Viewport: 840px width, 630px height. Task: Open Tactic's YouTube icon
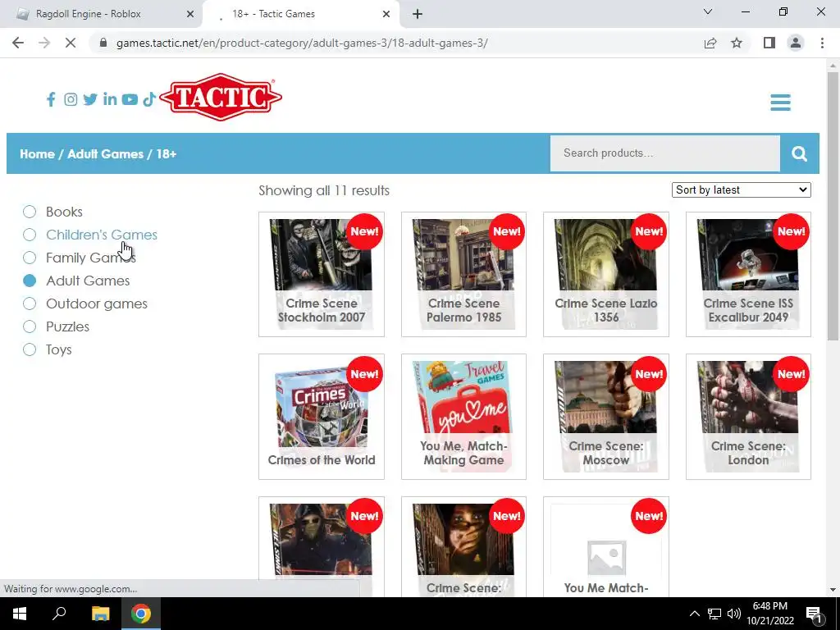point(130,99)
